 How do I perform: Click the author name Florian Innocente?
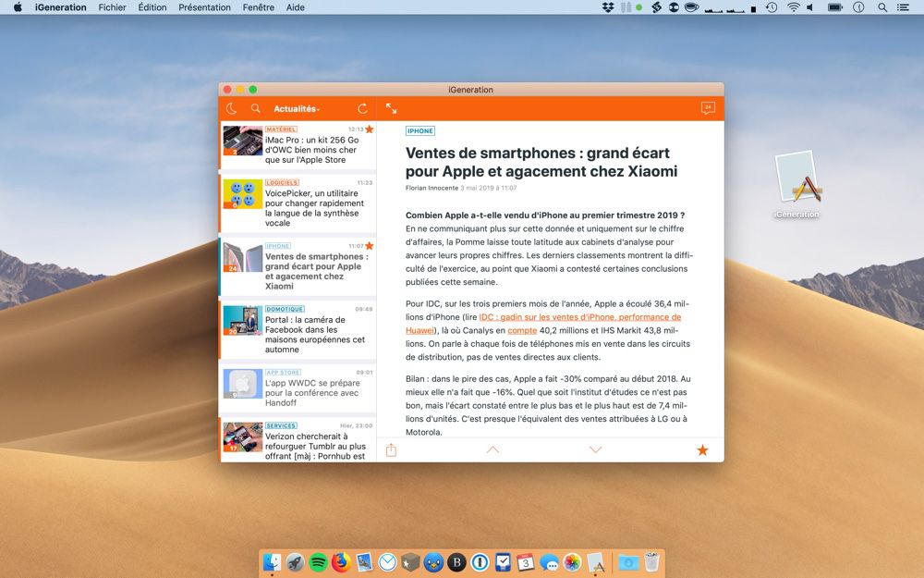pos(432,188)
